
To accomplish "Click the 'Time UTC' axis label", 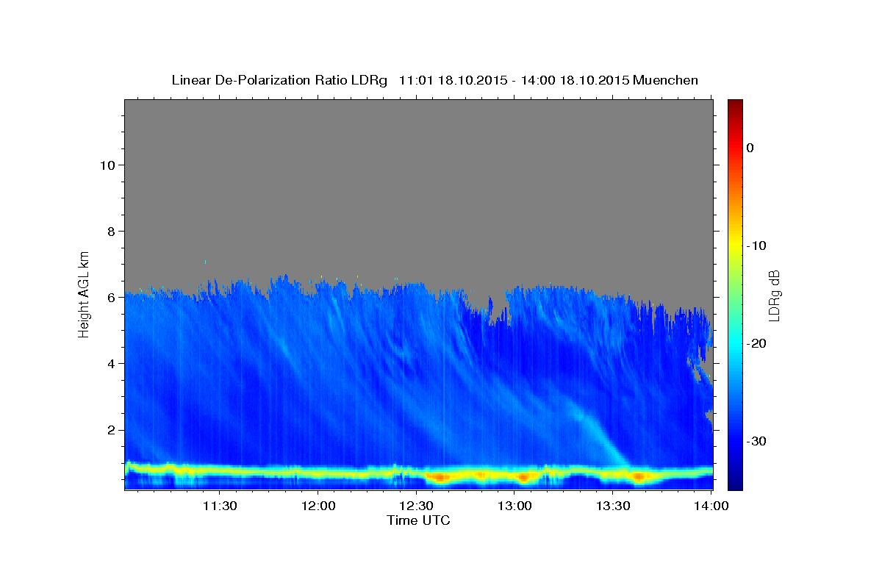I will [x=418, y=520].
